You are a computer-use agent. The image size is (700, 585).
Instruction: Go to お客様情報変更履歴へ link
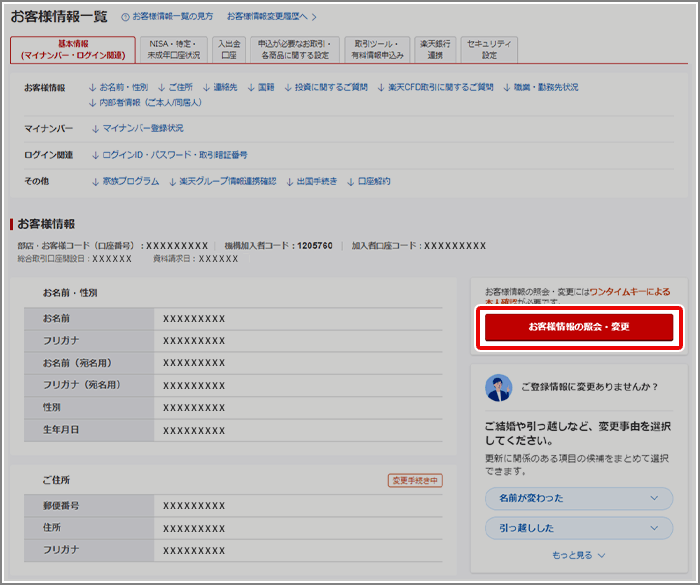pos(271,17)
